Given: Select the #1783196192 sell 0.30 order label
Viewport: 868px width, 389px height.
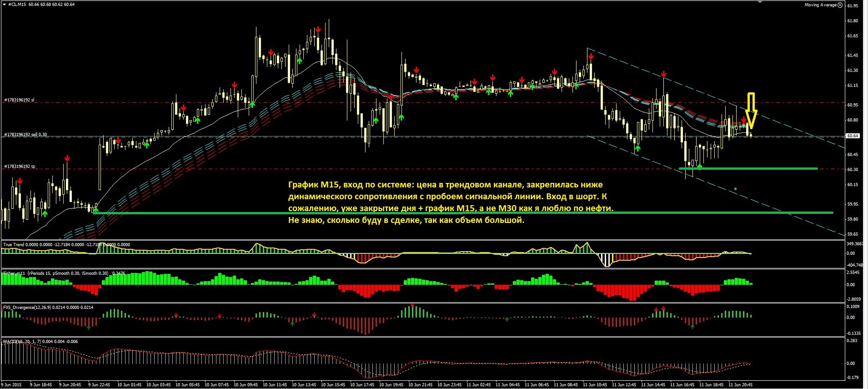Looking at the screenshot, I should tap(25, 135).
